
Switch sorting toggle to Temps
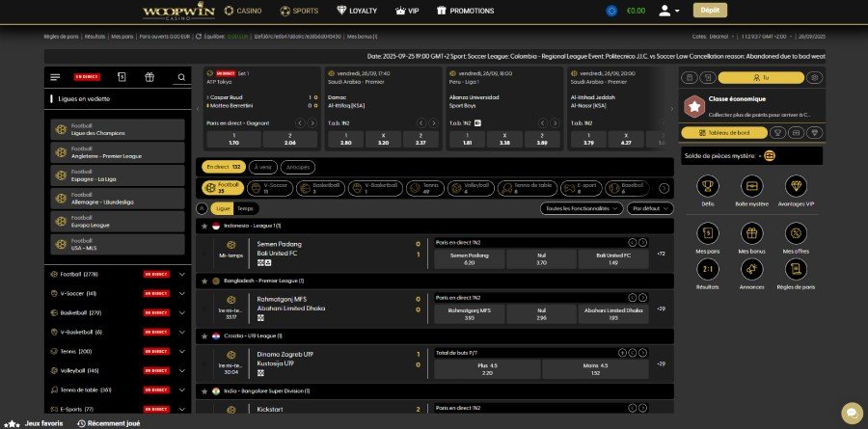click(246, 208)
